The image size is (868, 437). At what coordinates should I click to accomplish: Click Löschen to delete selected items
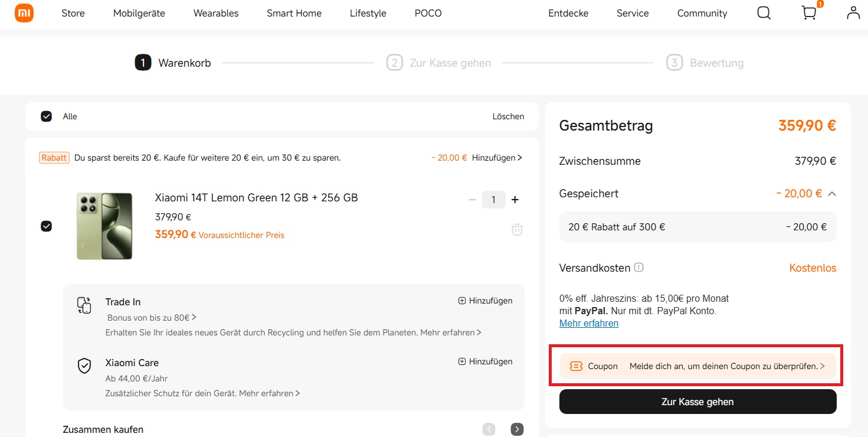click(509, 116)
